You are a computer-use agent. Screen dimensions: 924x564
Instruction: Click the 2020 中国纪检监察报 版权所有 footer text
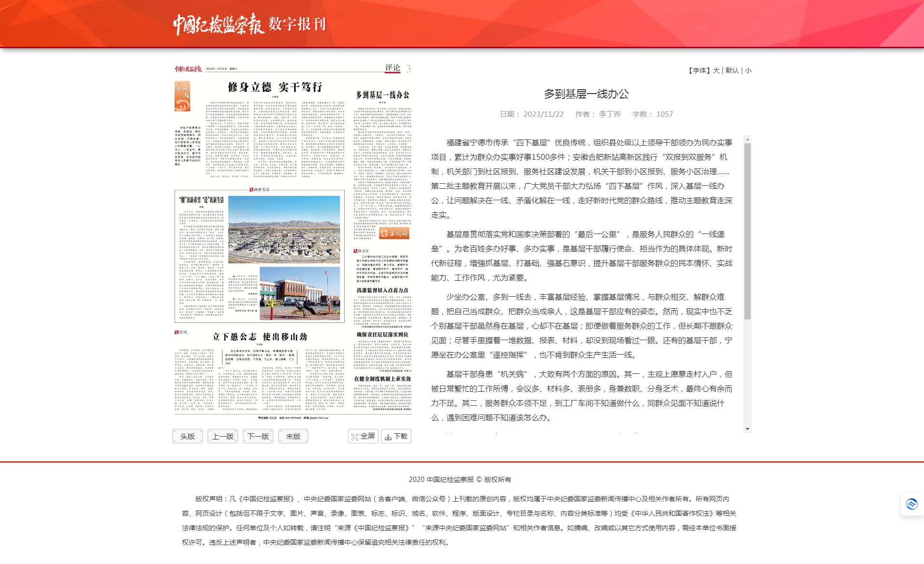pyautogui.click(x=460, y=480)
